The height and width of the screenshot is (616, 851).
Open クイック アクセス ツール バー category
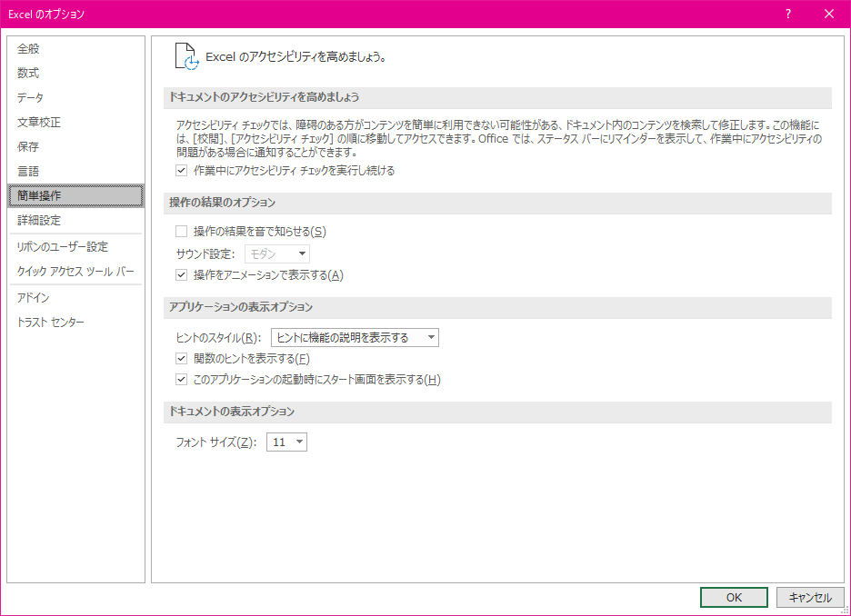[x=76, y=271]
